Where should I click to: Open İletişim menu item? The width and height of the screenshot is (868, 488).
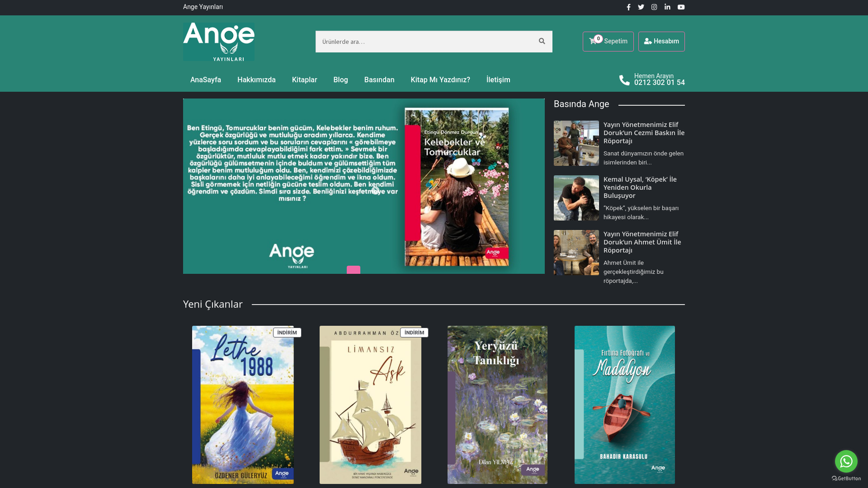[498, 80]
